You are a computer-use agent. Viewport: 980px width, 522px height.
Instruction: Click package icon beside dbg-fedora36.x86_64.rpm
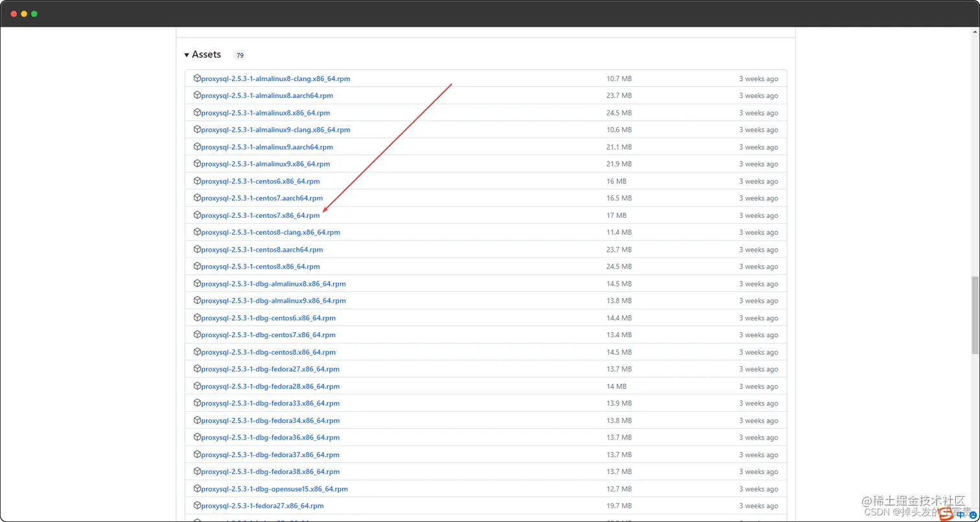(197, 437)
